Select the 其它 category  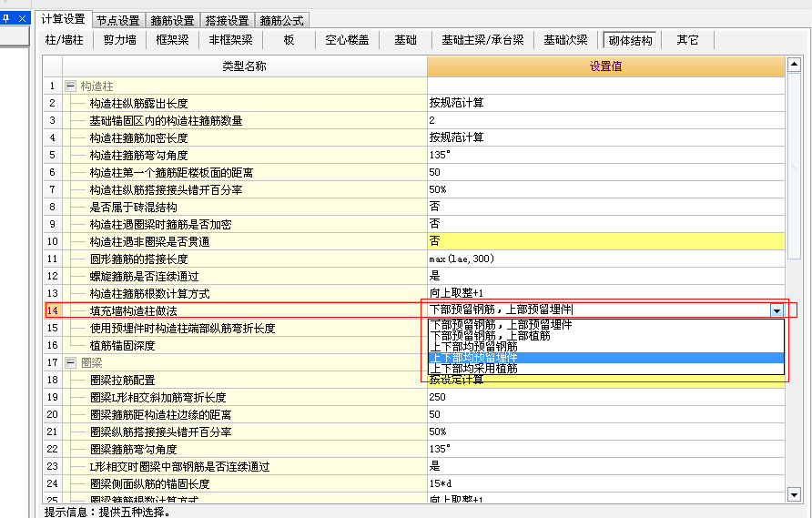(687, 40)
